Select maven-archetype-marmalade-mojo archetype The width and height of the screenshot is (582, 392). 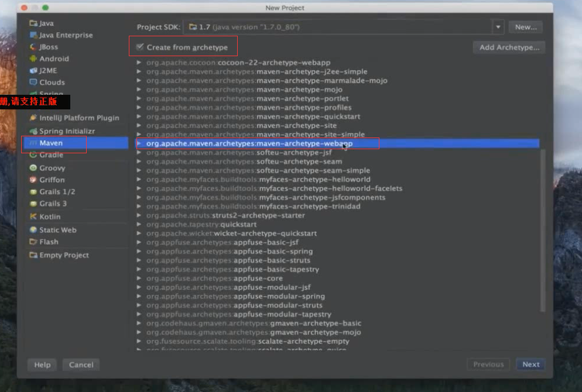pos(266,81)
